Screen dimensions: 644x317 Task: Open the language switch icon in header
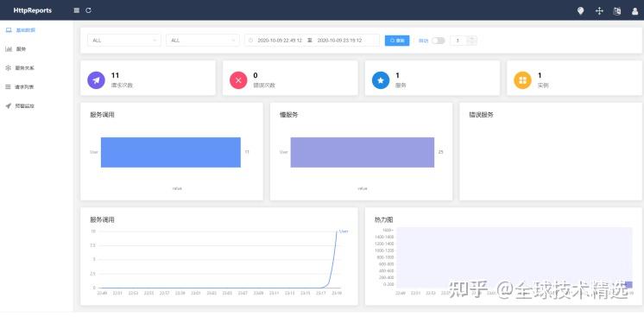pyautogui.click(x=617, y=11)
